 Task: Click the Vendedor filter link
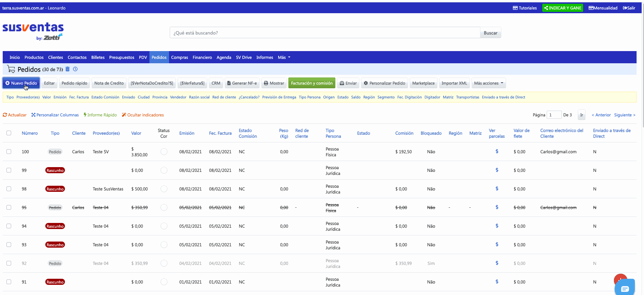[x=178, y=97]
